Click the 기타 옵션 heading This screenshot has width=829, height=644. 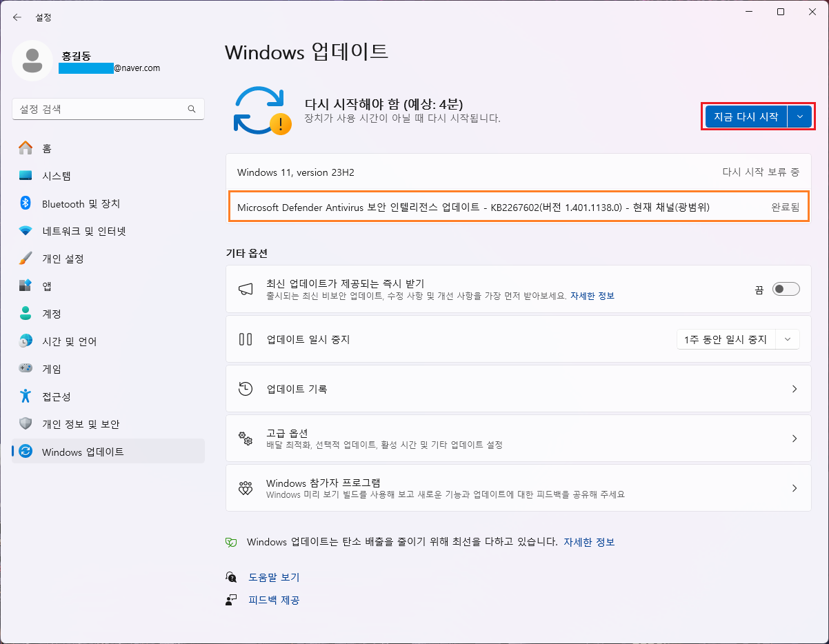(247, 253)
